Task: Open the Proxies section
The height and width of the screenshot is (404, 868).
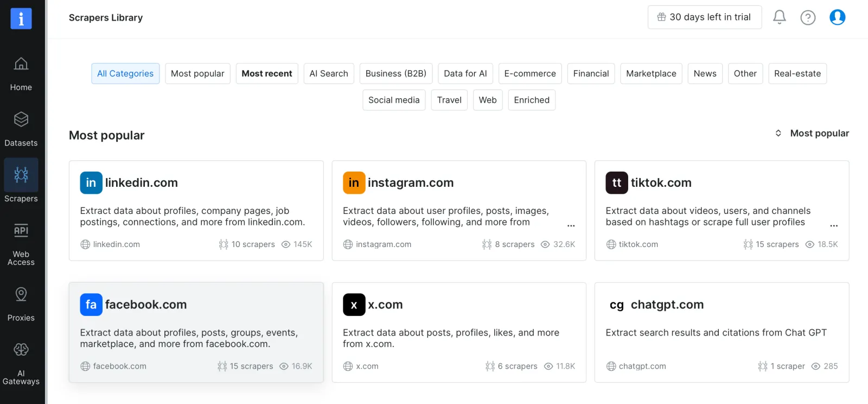Action: [21, 304]
